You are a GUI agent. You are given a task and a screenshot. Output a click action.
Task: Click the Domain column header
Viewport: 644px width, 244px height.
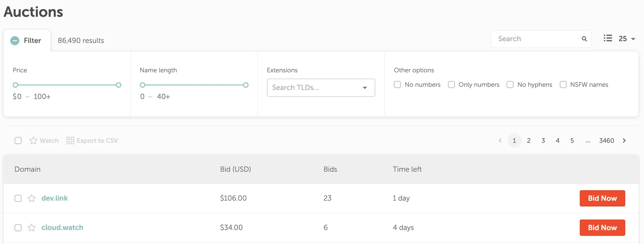[27, 169]
